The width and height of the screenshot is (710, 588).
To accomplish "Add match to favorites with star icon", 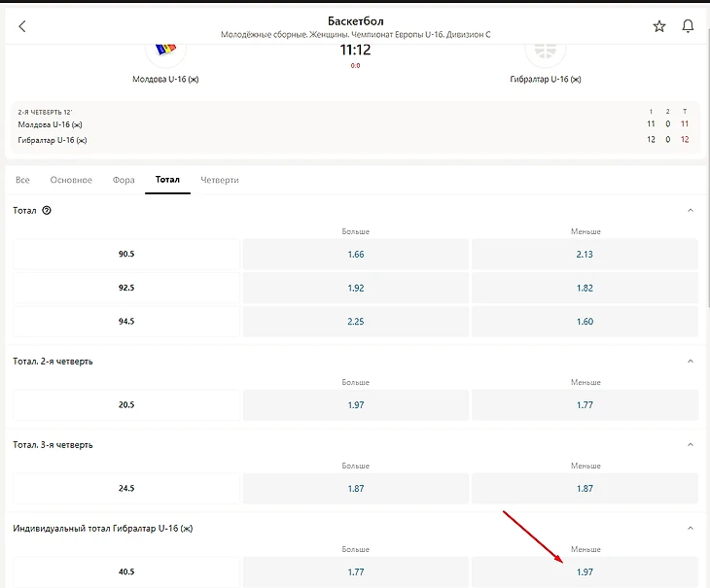I will (659, 26).
